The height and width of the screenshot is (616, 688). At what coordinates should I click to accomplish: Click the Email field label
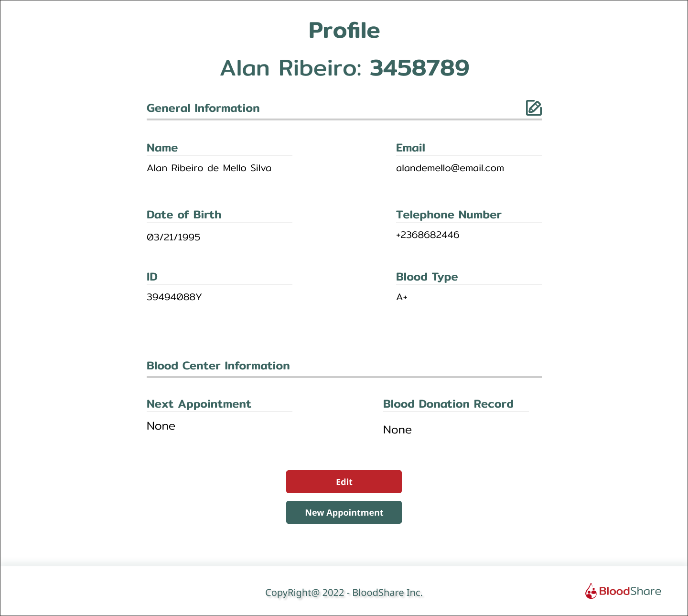coord(410,148)
